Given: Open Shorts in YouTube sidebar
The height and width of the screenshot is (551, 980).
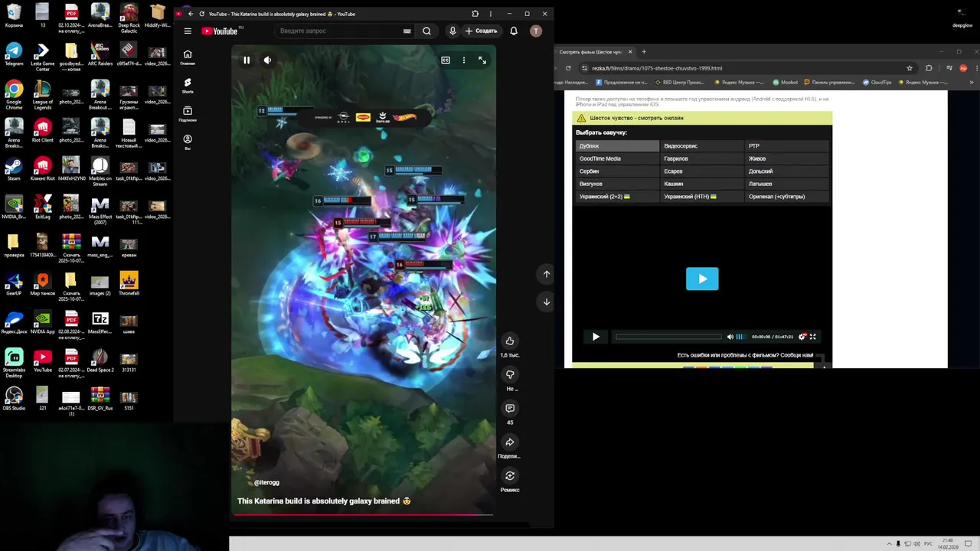Looking at the screenshot, I should click(188, 86).
